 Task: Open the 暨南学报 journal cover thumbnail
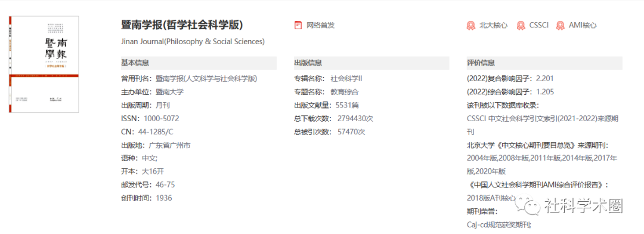pos(44,64)
